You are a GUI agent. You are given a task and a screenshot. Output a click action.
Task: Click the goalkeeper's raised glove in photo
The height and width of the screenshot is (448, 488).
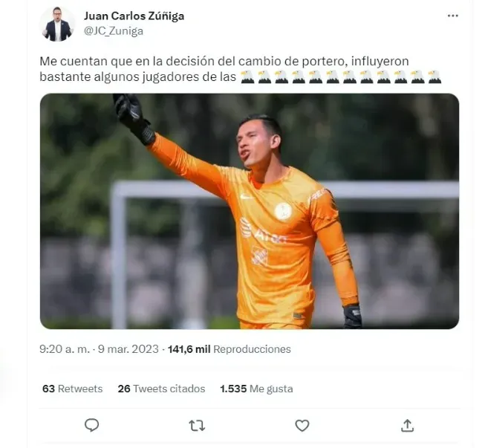(134, 118)
